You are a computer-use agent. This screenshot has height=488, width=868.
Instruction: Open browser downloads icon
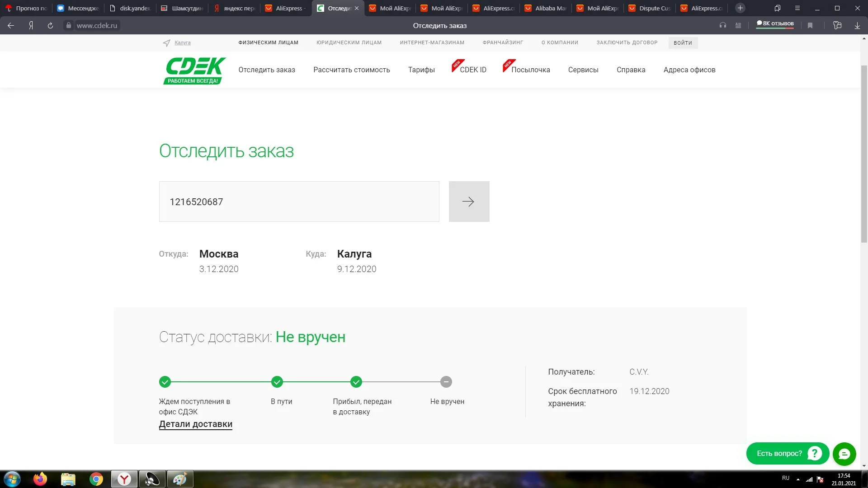click(857, 26)
